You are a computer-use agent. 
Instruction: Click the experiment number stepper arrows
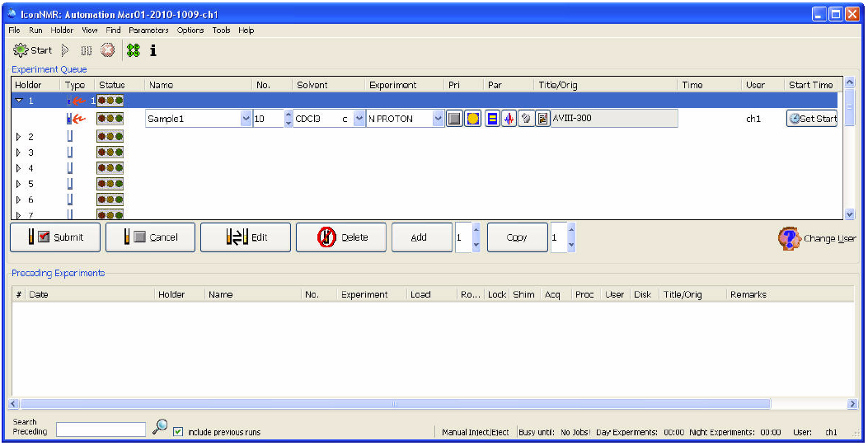(288, 119)
